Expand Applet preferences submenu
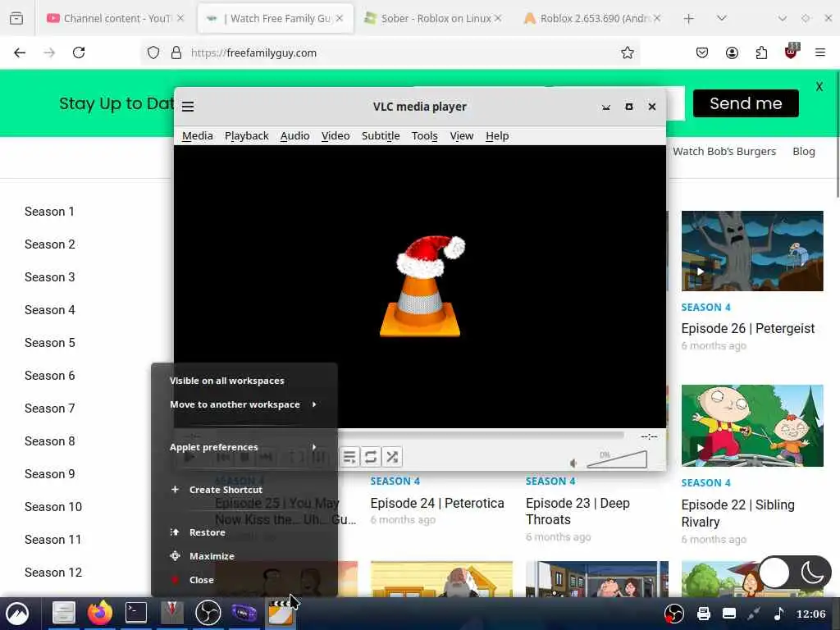Viewport: 840px width, 630px height. pos(244,447)
